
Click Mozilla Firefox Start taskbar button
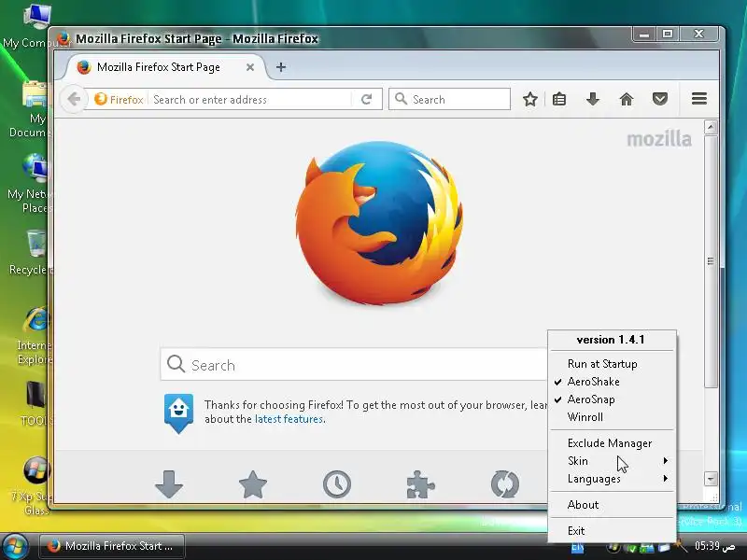point(112,546)
